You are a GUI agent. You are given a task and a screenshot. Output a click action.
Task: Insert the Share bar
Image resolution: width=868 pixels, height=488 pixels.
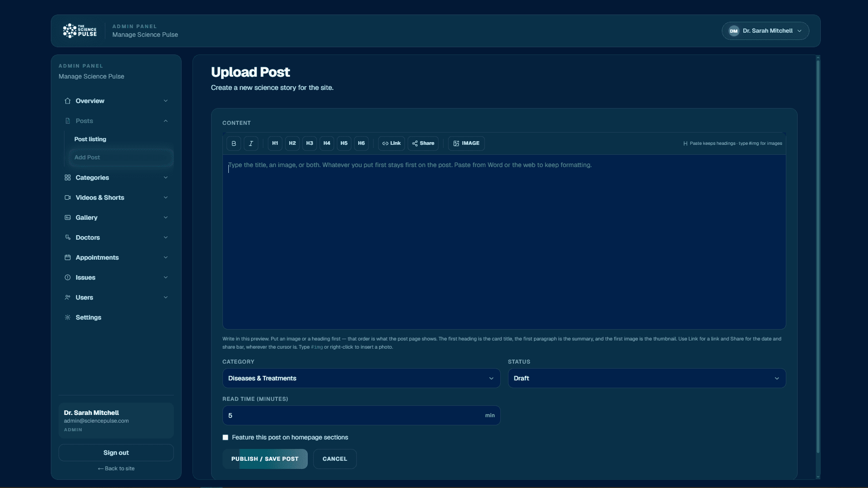[423, 143]
